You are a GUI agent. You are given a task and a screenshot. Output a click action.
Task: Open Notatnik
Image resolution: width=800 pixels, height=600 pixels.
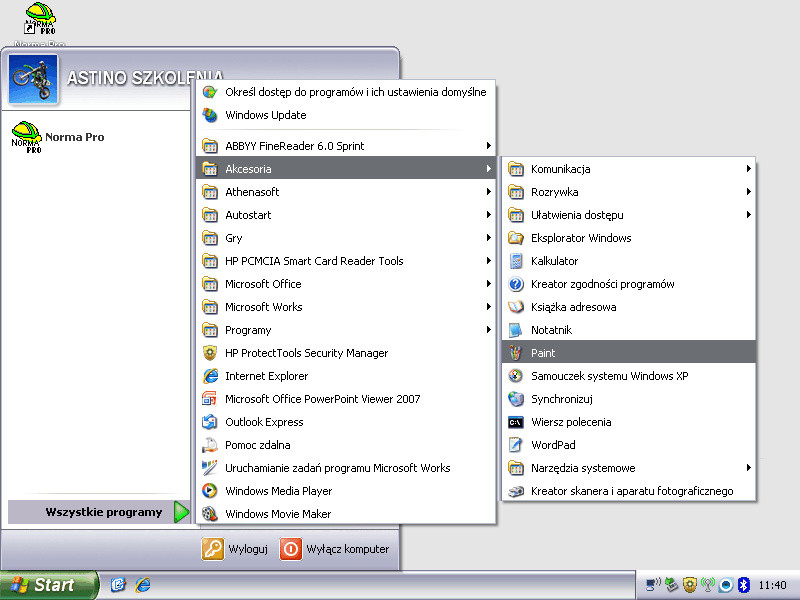point(629,330)
